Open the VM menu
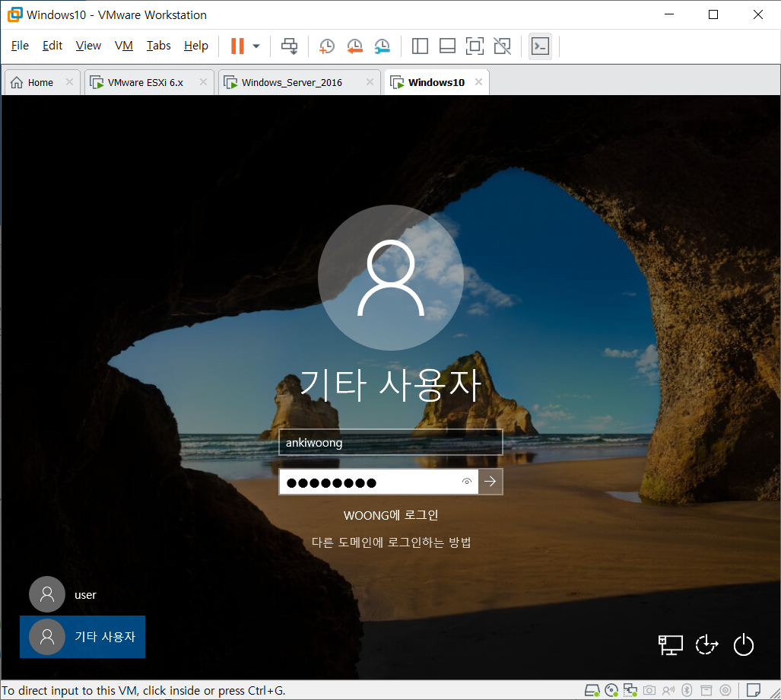 (123, 46)
